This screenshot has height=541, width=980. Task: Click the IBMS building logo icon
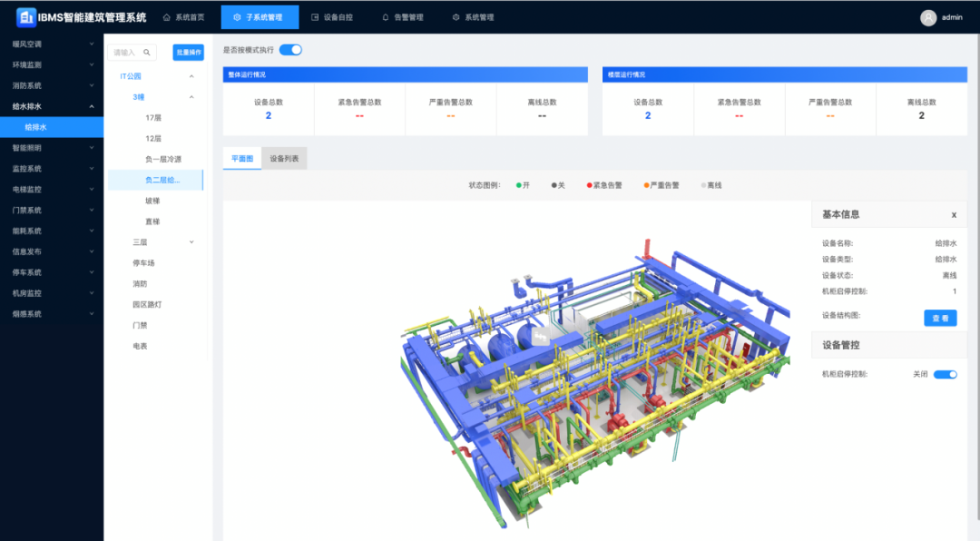pos(26,17)
